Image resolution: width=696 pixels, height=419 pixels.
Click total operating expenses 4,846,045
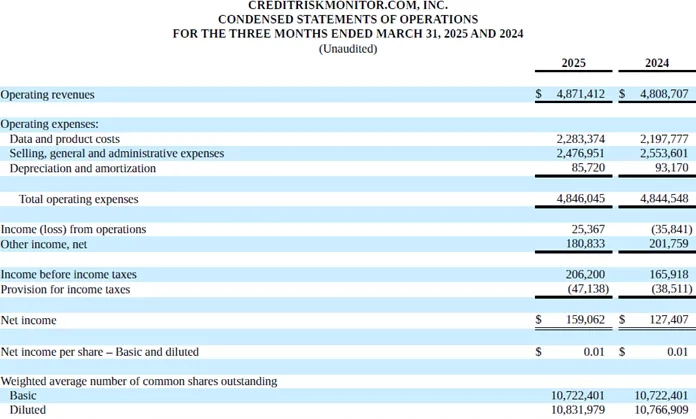(x=581, y=198)
